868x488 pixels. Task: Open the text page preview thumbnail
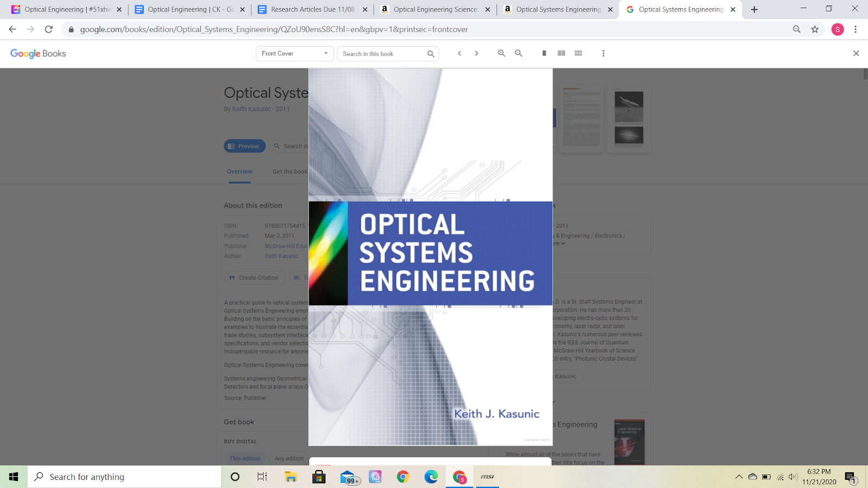coord(582,119)
